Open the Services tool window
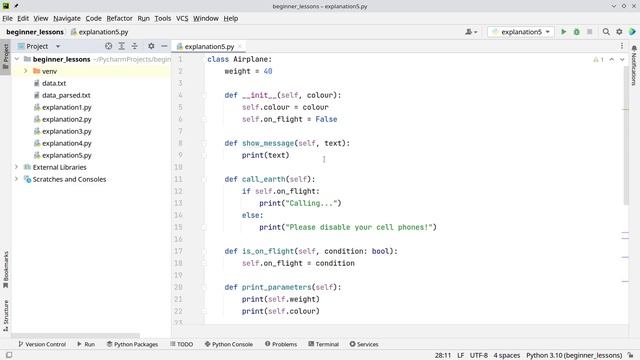 (364, 344)
